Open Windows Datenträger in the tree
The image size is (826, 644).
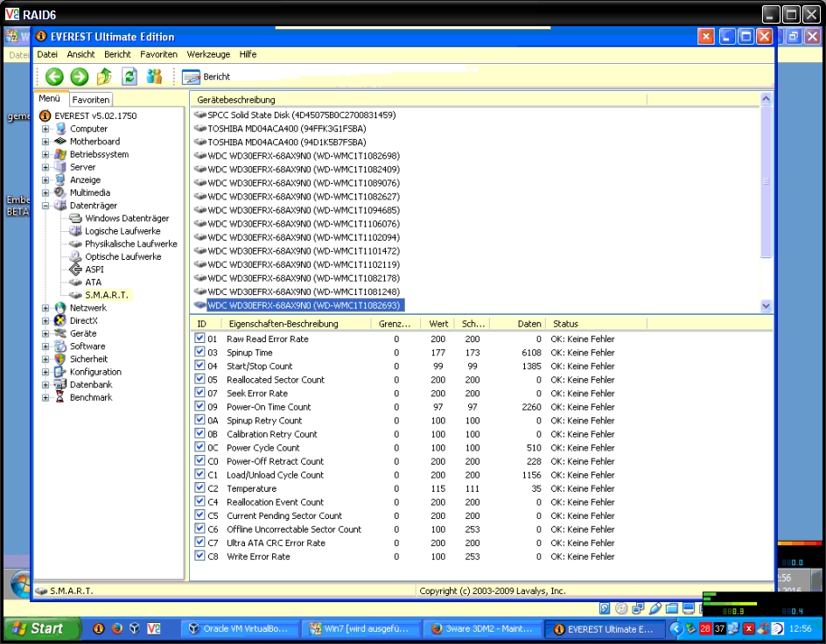pyautogui.click(x=127, y=218)
